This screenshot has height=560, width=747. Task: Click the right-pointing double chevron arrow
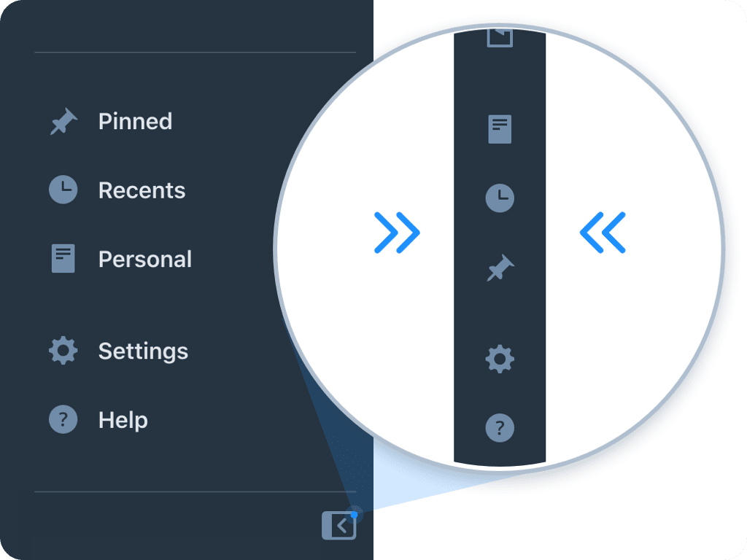397,233
